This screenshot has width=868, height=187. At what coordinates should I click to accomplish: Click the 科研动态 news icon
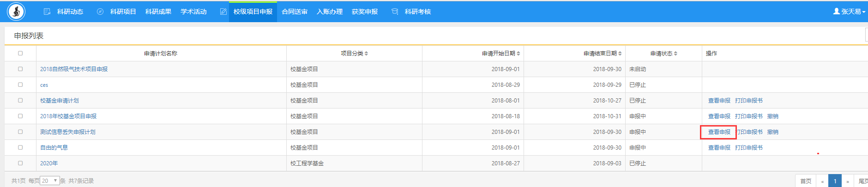pyautogui.click(x=47, y=12)
